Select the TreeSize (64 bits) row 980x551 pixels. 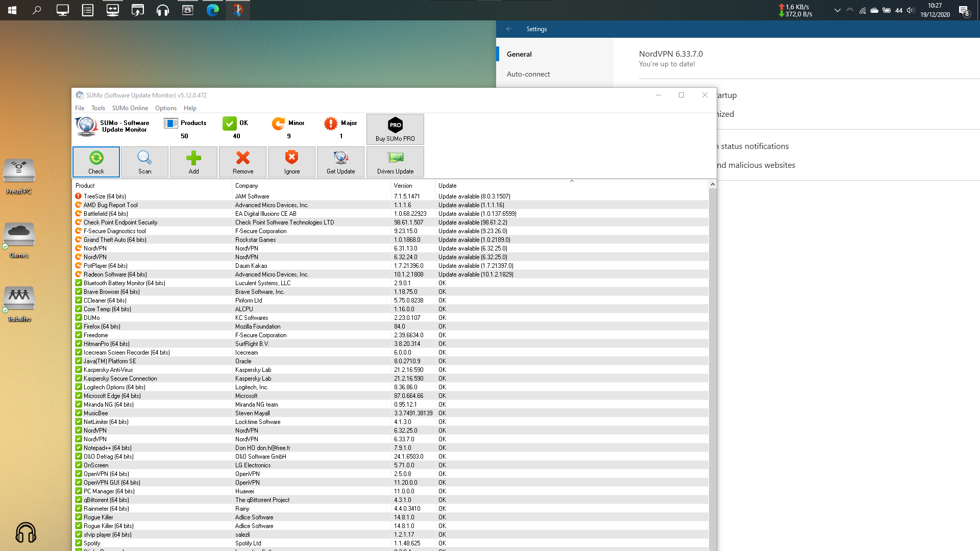tap(105, 196)
